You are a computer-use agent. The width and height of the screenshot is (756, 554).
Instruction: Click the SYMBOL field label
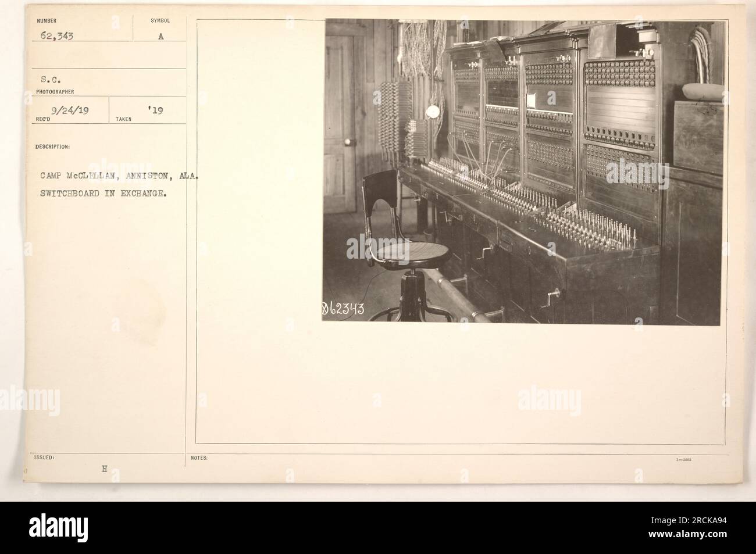(x=160, y=20)
